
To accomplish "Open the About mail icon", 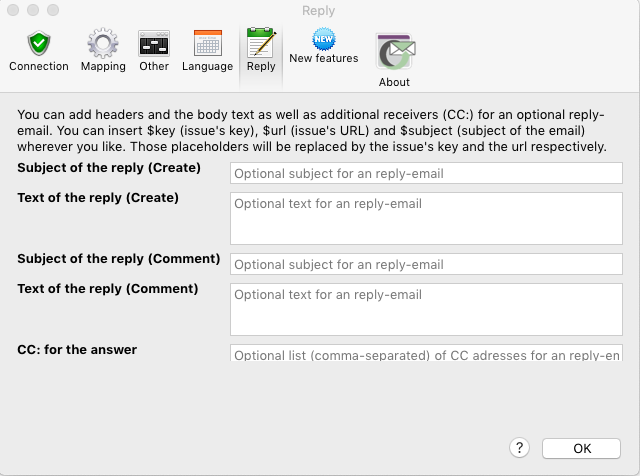I will (x=394, y=52).
